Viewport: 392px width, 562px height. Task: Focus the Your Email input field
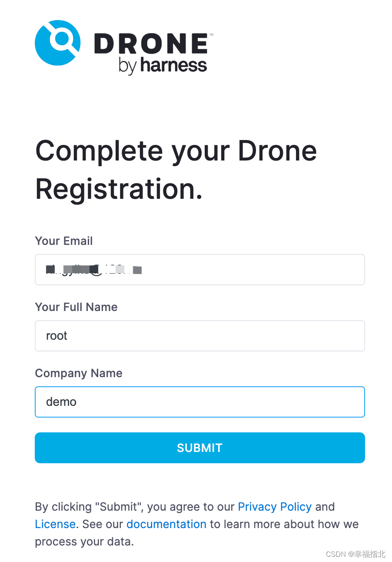click(199, 270)
